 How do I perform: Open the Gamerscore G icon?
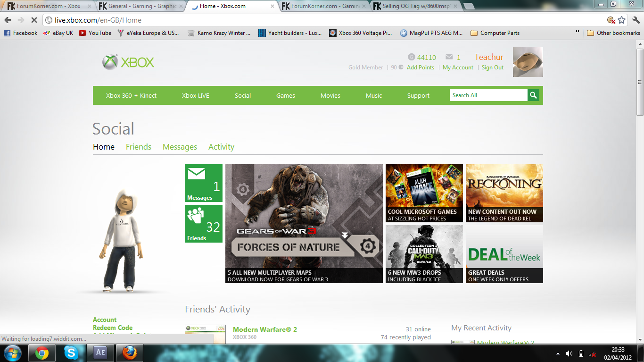click(x=412, y=57)
